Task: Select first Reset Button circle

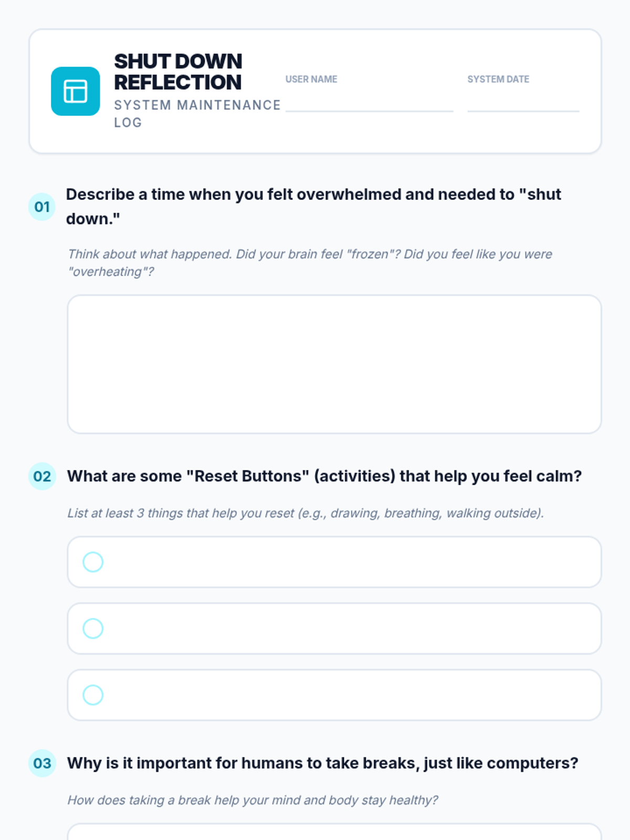Action: pos(93,562)
